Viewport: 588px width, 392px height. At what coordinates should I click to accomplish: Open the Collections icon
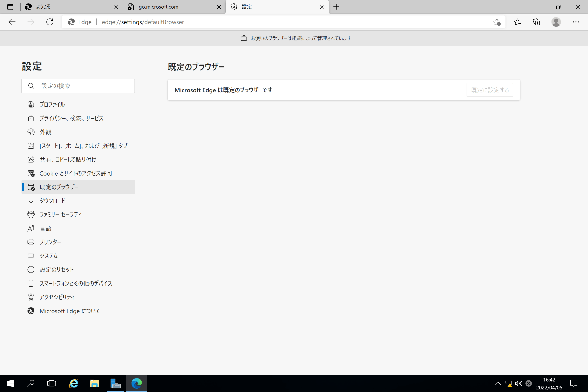tap(536, 22)
